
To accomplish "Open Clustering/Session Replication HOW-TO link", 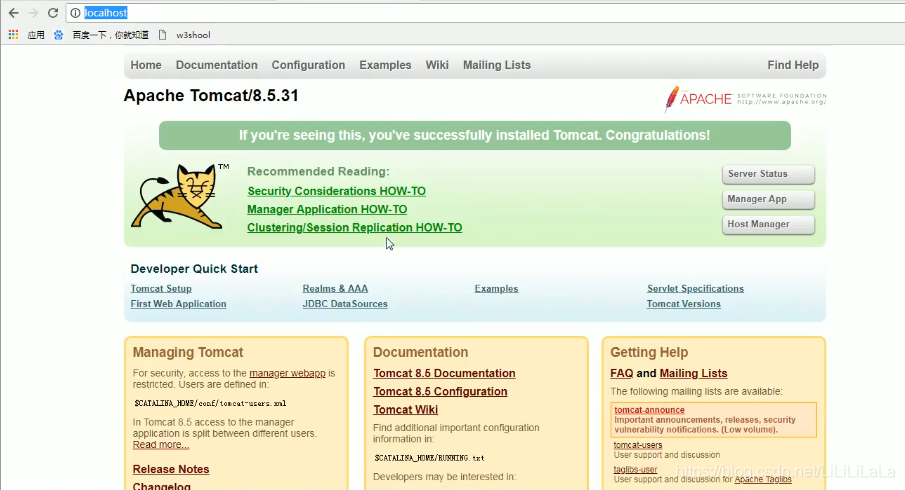I will coord(354,227).
